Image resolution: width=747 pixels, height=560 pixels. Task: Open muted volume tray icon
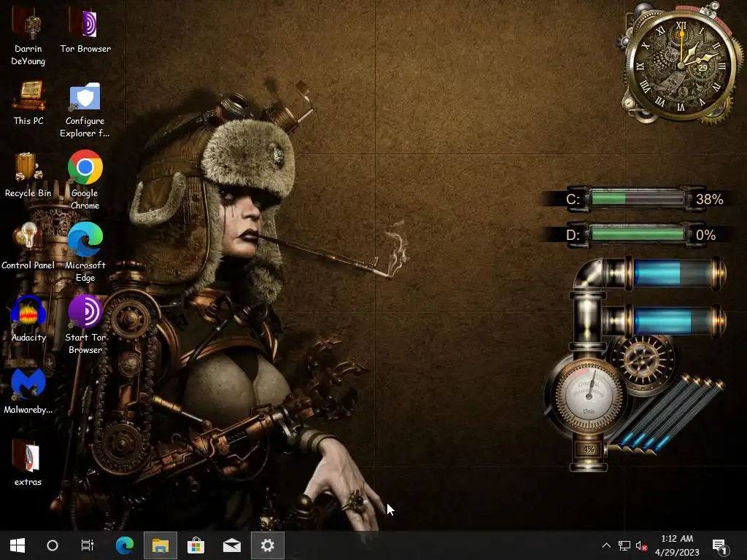coord(641,545)
